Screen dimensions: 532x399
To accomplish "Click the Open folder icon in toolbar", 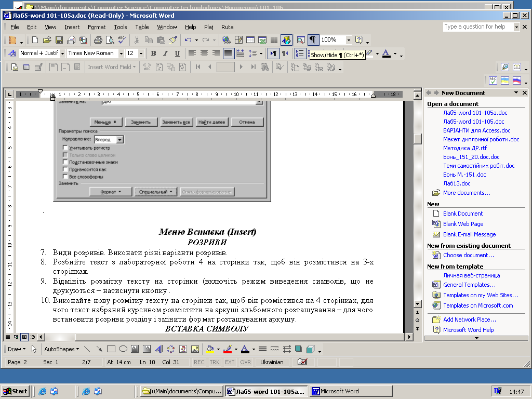I will click(x=47, y=40).
